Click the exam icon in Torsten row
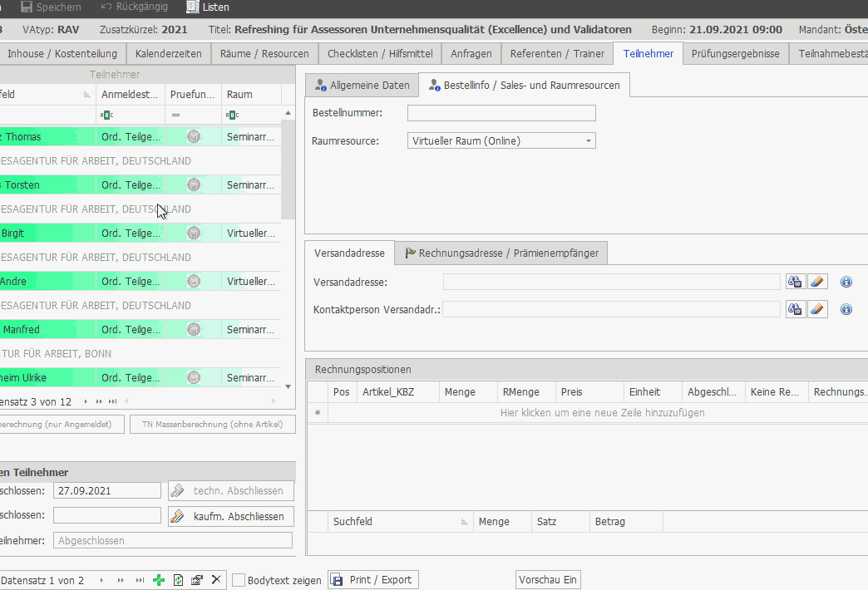 [x=194, y=184]
